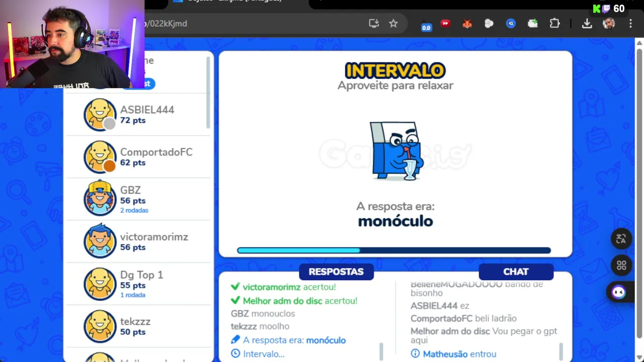Click the answers panel scrollbar
Viewport: 644px width, 362px height.
tap(381, 351)
